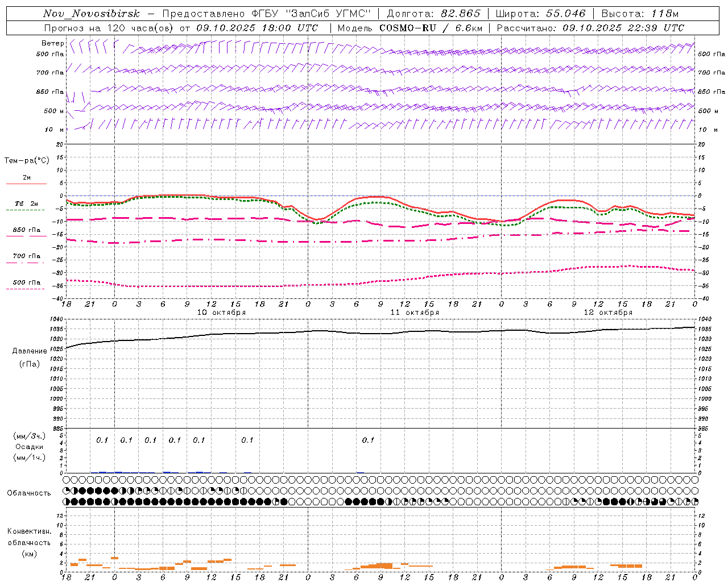Select the "Конвективн." convective cloud label
The width and height of the screenshot is (728, 582).
pos(29,531)
